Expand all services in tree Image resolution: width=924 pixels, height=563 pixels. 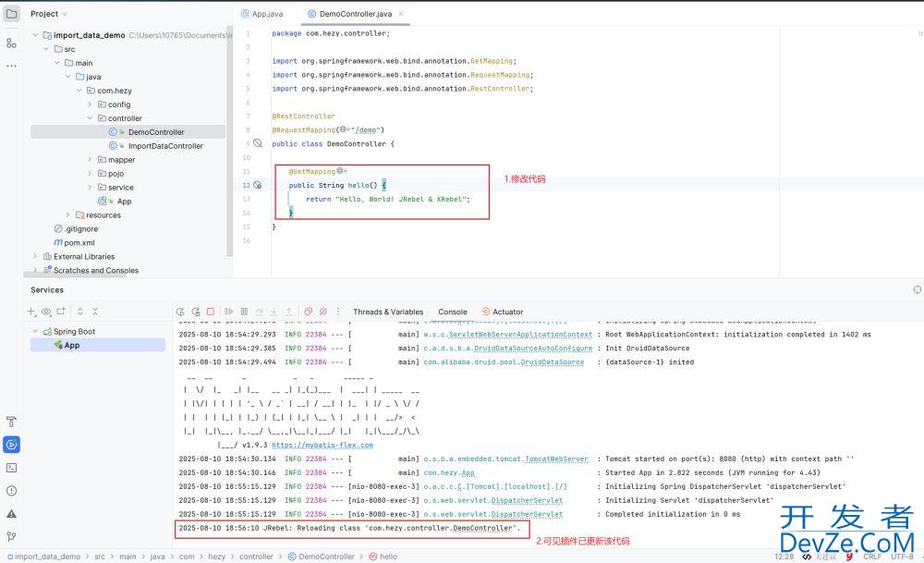(x=80, y=312)
